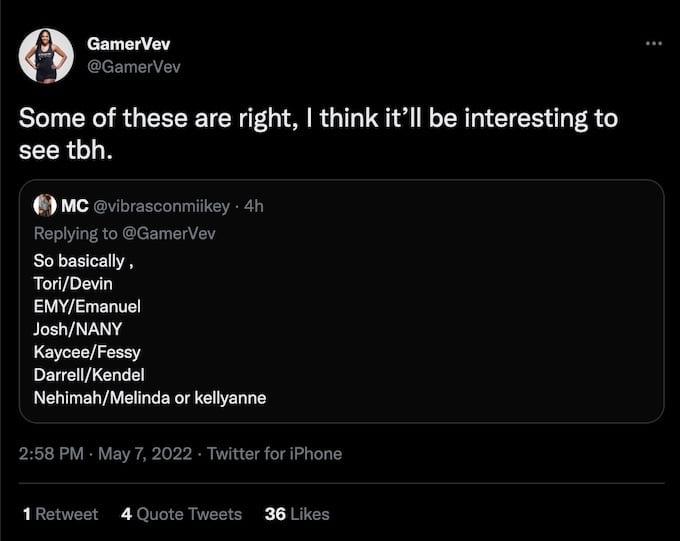View the 36 Likes list

tap(297, 514)
